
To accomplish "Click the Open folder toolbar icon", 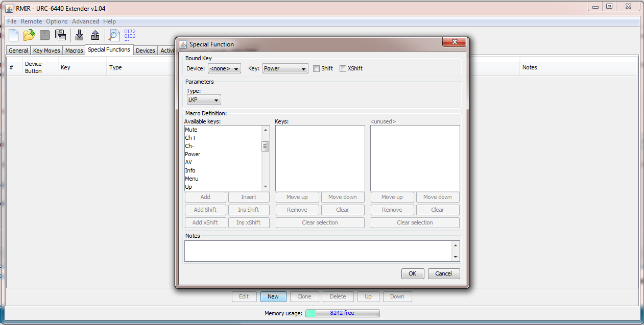I will [x=29, y=35].
